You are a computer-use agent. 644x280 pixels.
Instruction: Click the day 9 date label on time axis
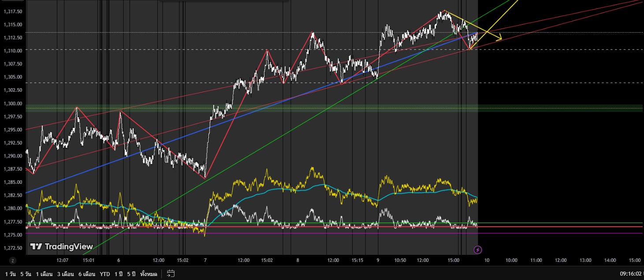[x=378, y=261]
